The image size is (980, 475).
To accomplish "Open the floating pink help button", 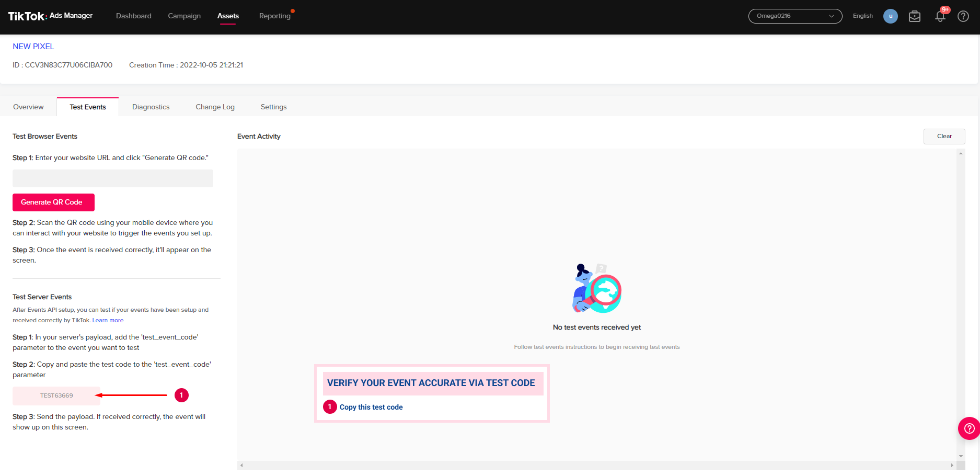I will tap(969, 428).
